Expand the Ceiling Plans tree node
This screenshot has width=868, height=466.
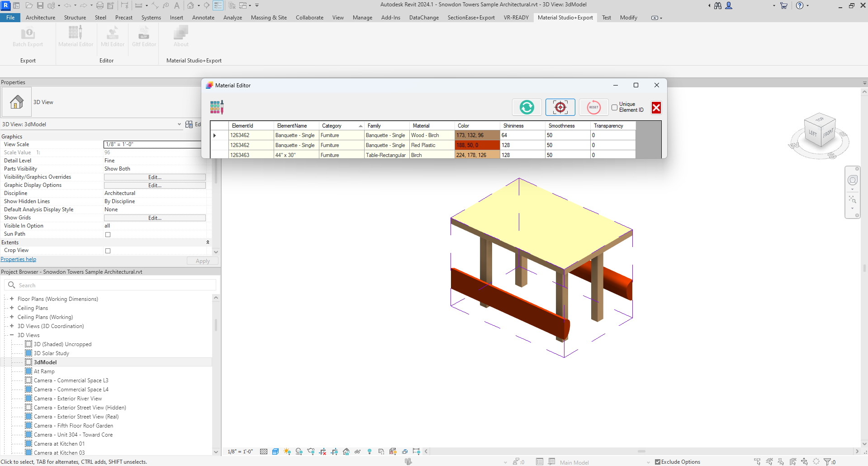click(12, 308)
